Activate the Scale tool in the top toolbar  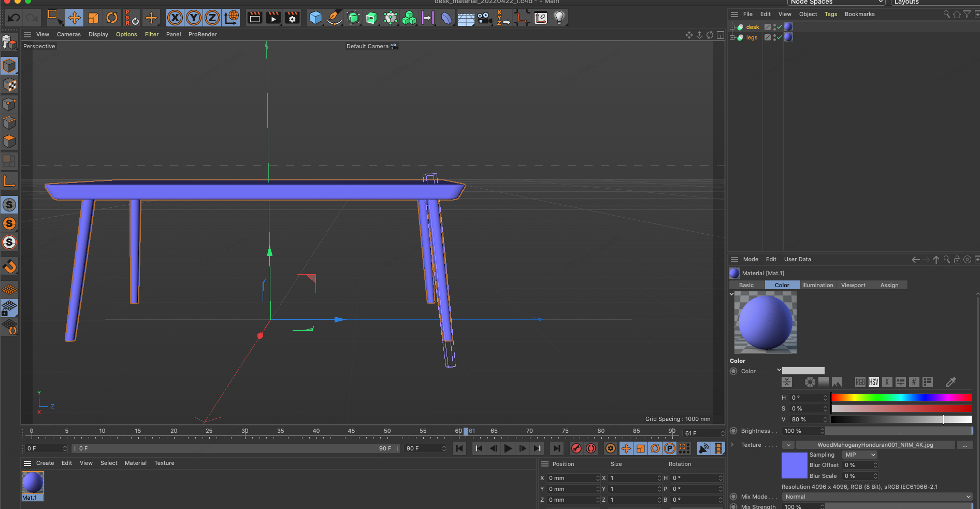point(93,18)
